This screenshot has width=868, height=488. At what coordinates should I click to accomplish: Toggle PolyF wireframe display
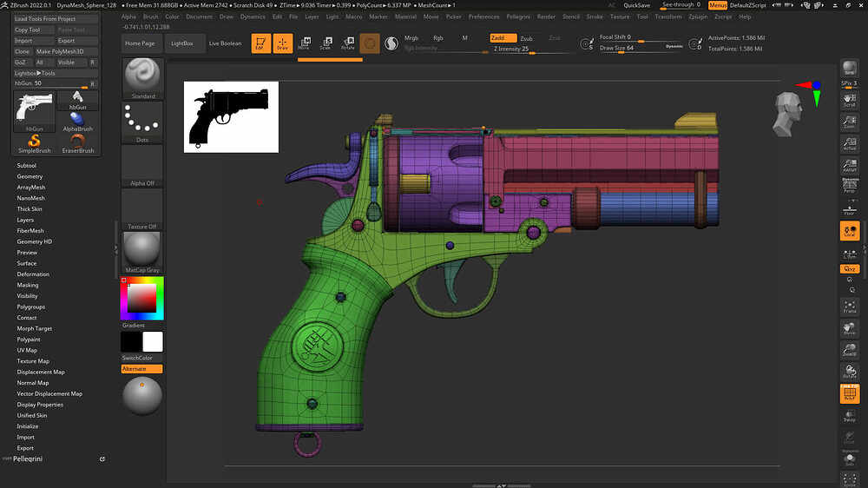[849, 393]
